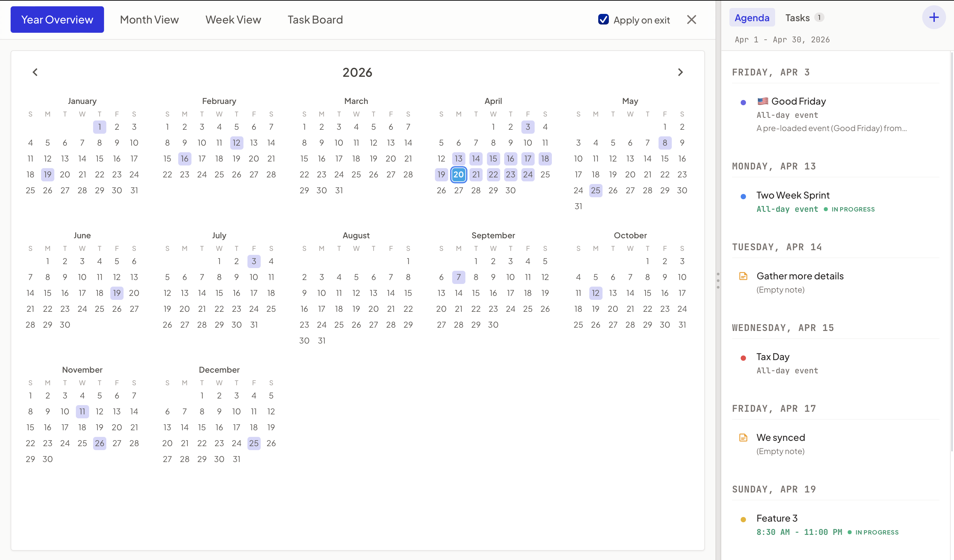Select January 1 in the year calendar

[100, 127]
